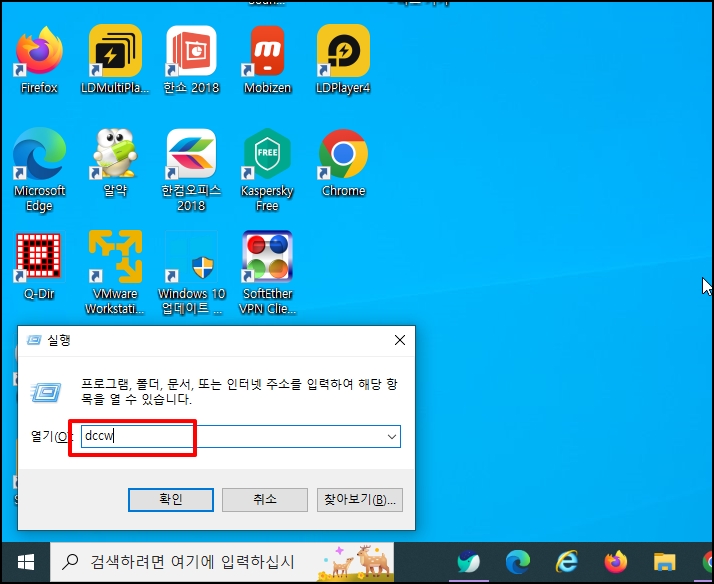This screenshot has height=584, width=714.
Task: Close the 실행 dialog with X
Action: coord(400,340)
